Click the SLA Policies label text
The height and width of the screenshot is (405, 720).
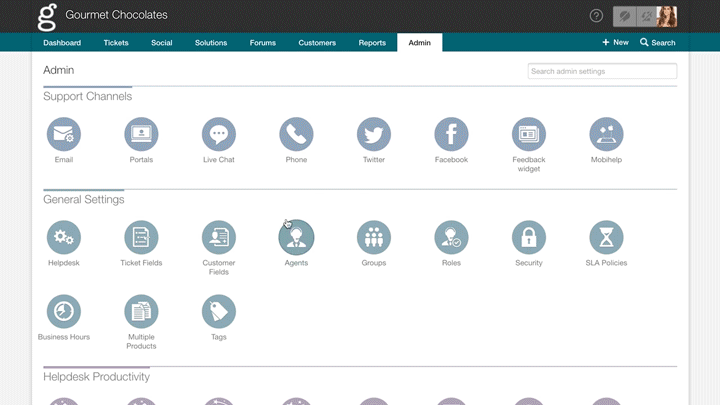coord(606,263)
